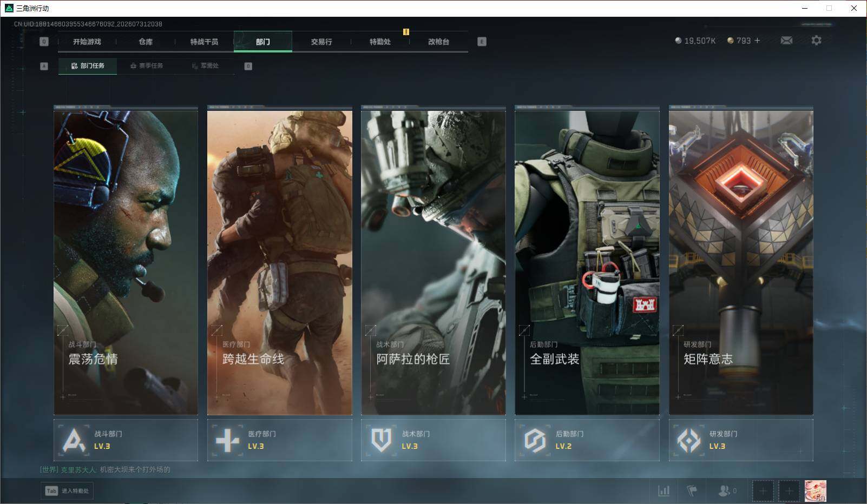The image size is (867, 504).
Task: Click the 19,507K currency coin icon
Action: click(678, 41)
